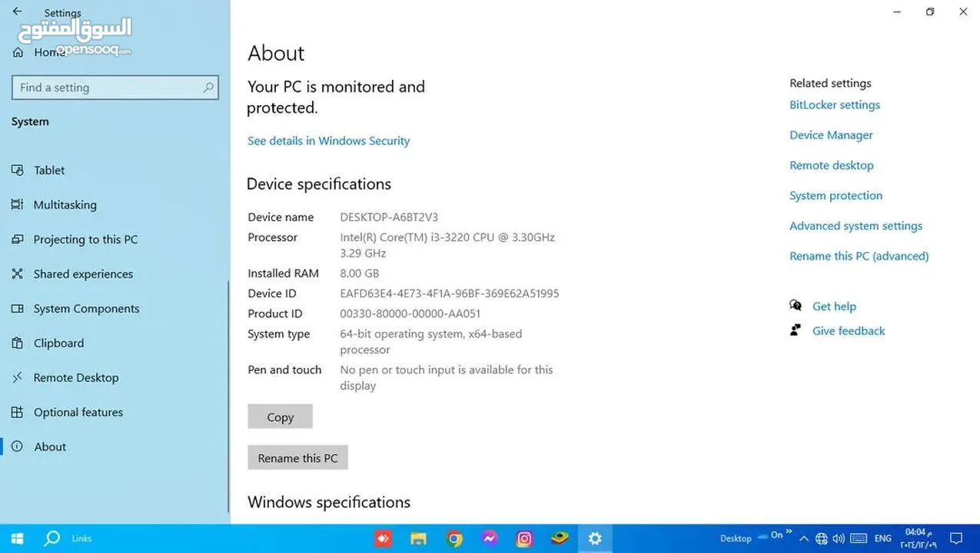Open the notification center icon
980x553 pixels.
coord(956,538)
